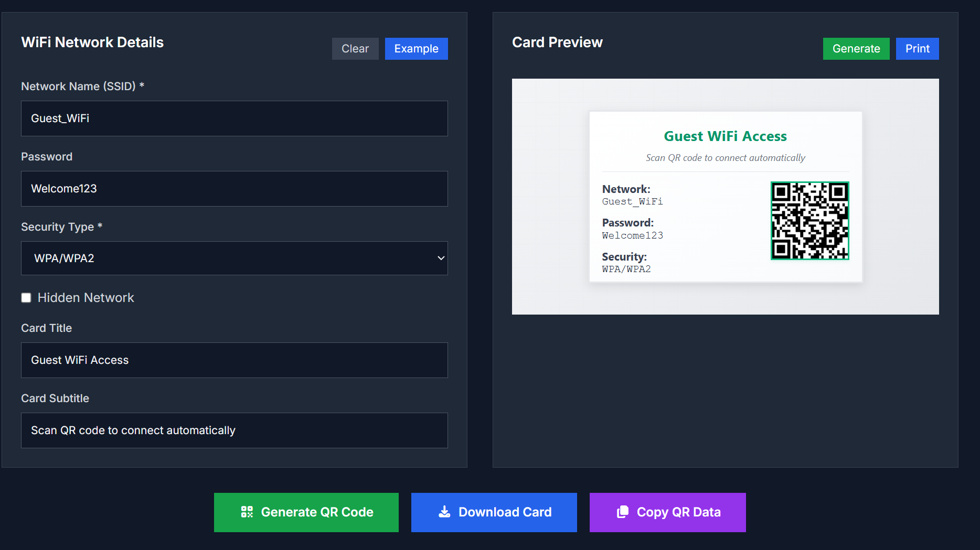Image resolution: width=980 pixels, height=550 pixels.
Task: Click the green Generate button in Card Preview
Action: [856, 49]
